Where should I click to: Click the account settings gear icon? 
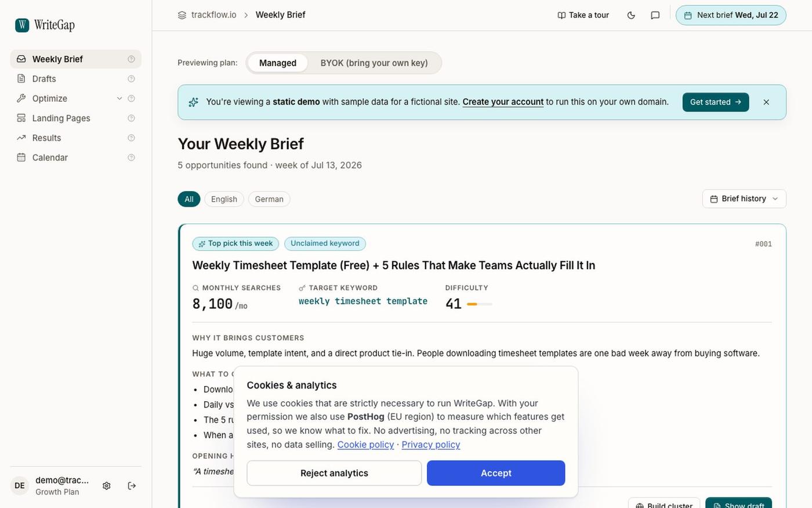coord(107,486)
